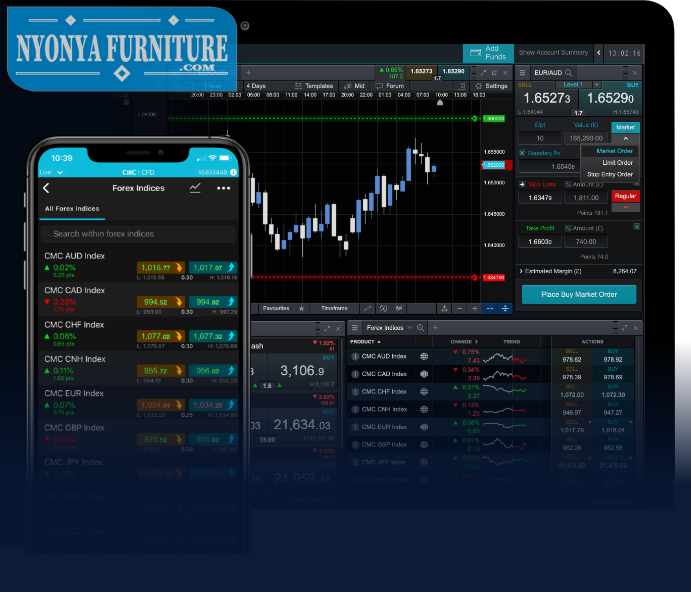Open the three-dot more menu on the phone
Image resolution: width=691 pixels, height=592 pixels.
(223, 188)
